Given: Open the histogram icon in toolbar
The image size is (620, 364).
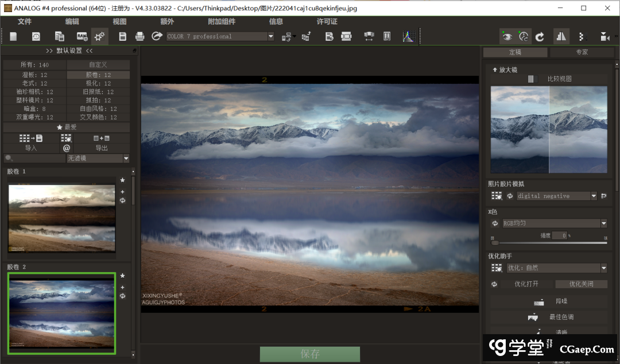Looking at the screenshot, I should [x=408, y=36].
